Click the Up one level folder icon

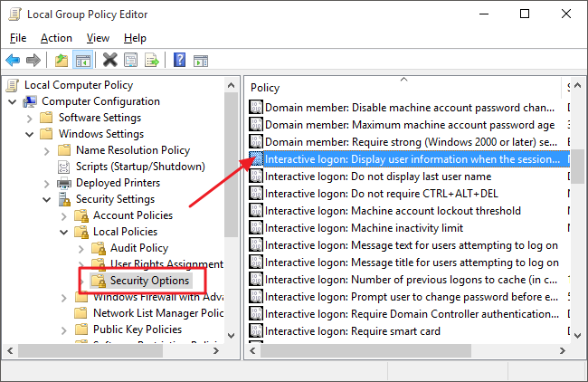pyautogui.click(x=61, y=61)
